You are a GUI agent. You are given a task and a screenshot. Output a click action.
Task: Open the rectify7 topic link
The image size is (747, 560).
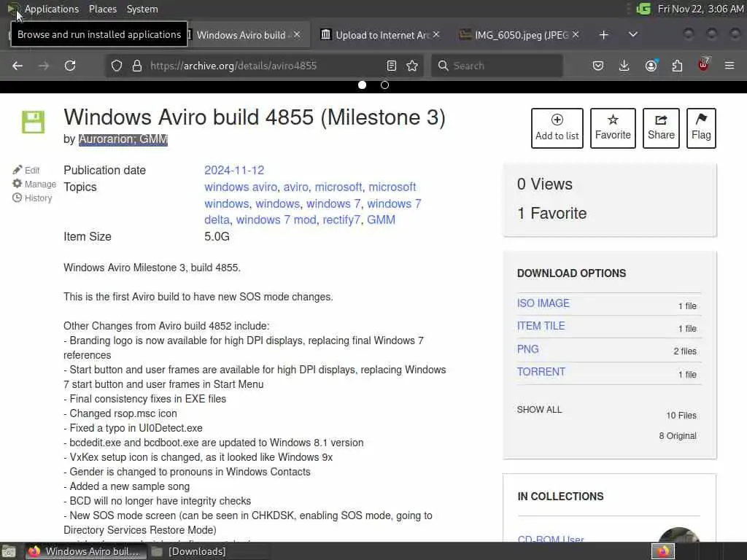[341, 220]
